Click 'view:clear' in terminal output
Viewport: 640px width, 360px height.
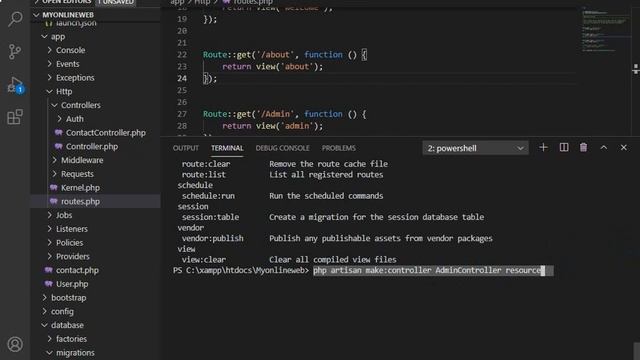coord(204,260)
